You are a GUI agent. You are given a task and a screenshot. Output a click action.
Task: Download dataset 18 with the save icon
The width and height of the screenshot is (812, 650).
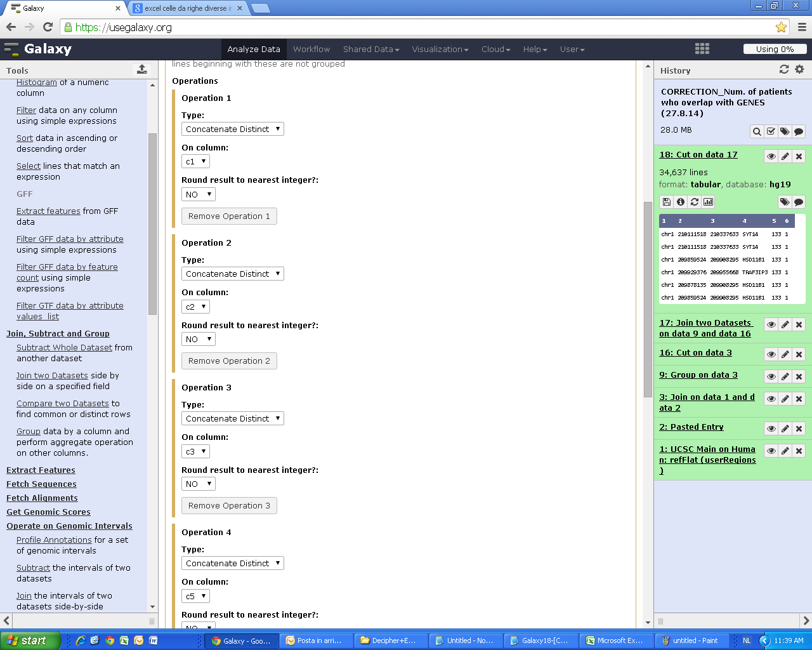667,202
